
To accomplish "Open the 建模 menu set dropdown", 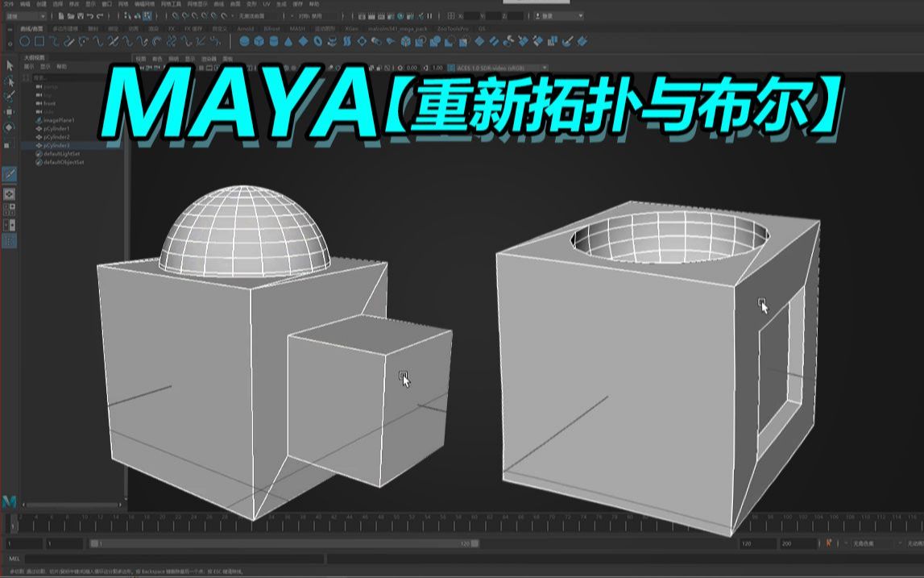I will [23, 15].
